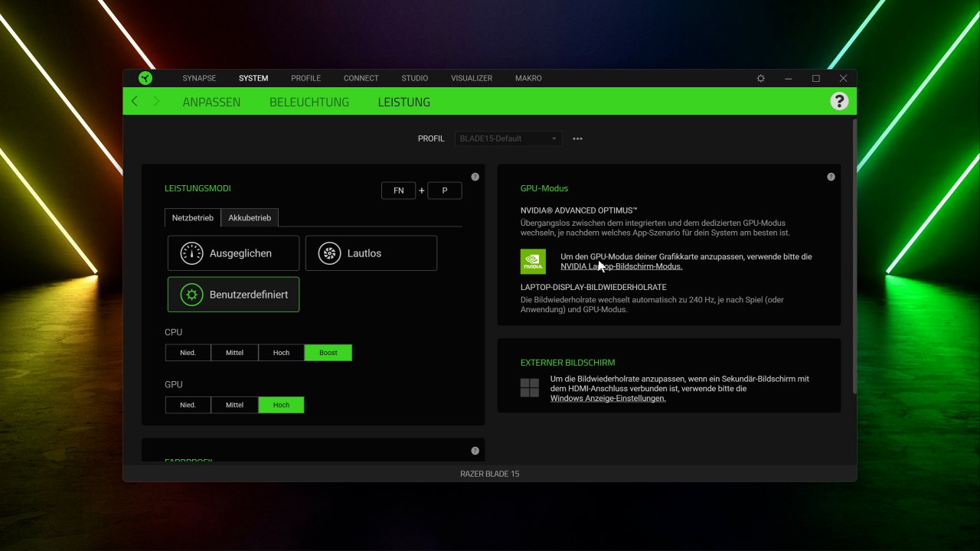The height and width of the screenshot is (551, 980).
Task: Switch to the LEISTUNG tab
Action: pyautogui.click(x=404, y=102)
